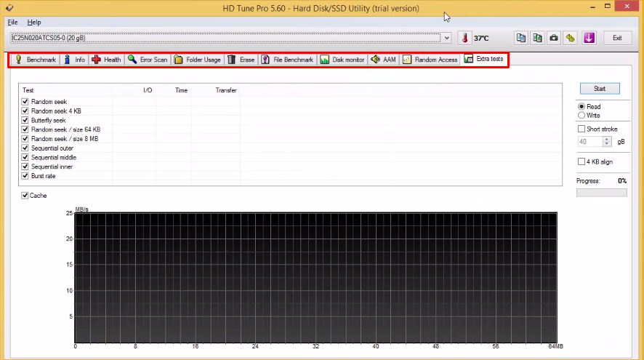Switch to the Disk monitor tab

click(342, 60)
